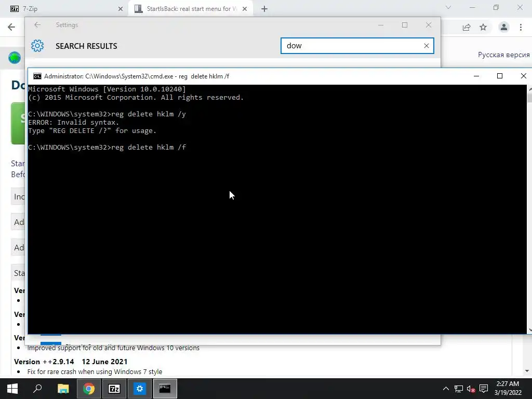Screen dimensions: 532x399
Task: Open File Explorer from the taskbar
Action: [x=63, y=389]
